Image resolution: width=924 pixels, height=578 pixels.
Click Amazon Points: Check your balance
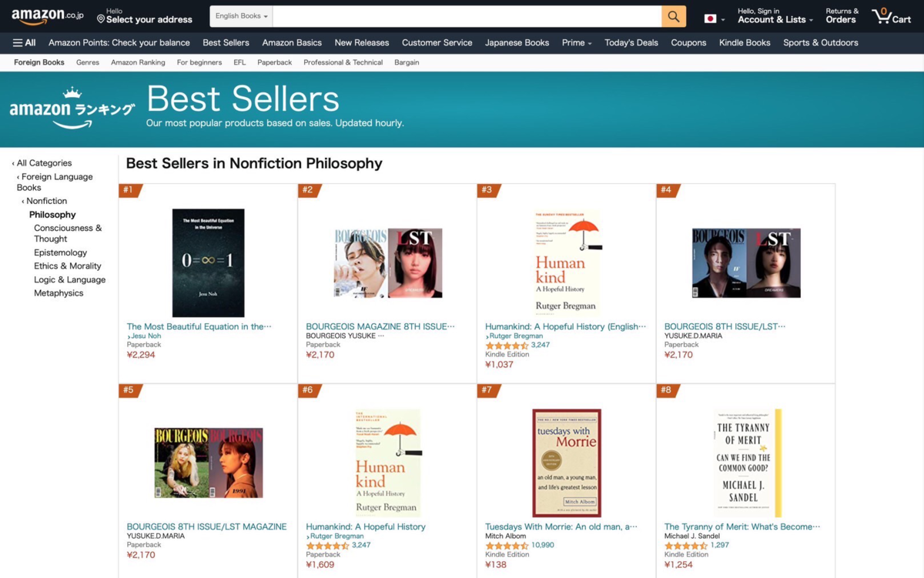coord(119,42)
